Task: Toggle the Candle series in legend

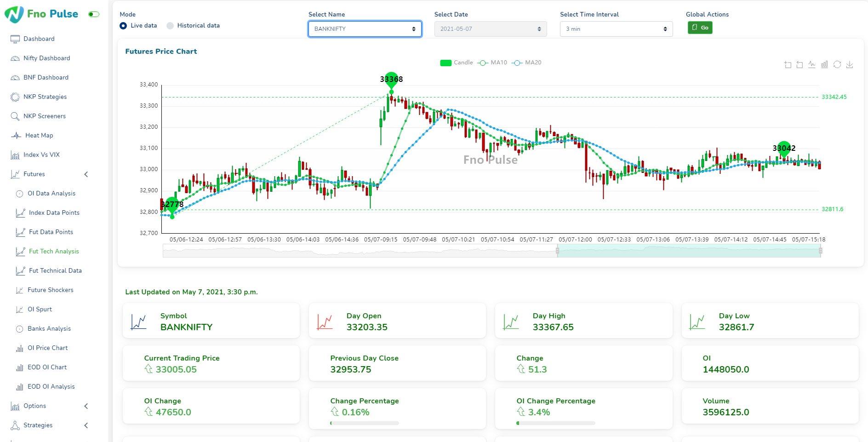Action: click(456, 63)
